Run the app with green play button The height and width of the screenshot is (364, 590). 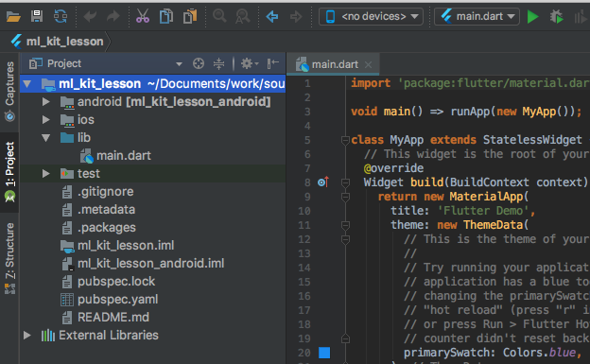coord(532,17)
